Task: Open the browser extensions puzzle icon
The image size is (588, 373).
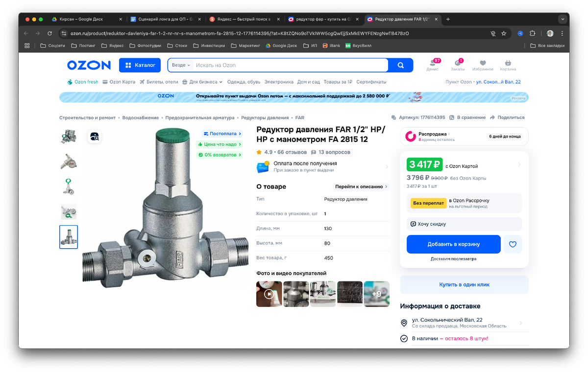Action: (533, 33)
